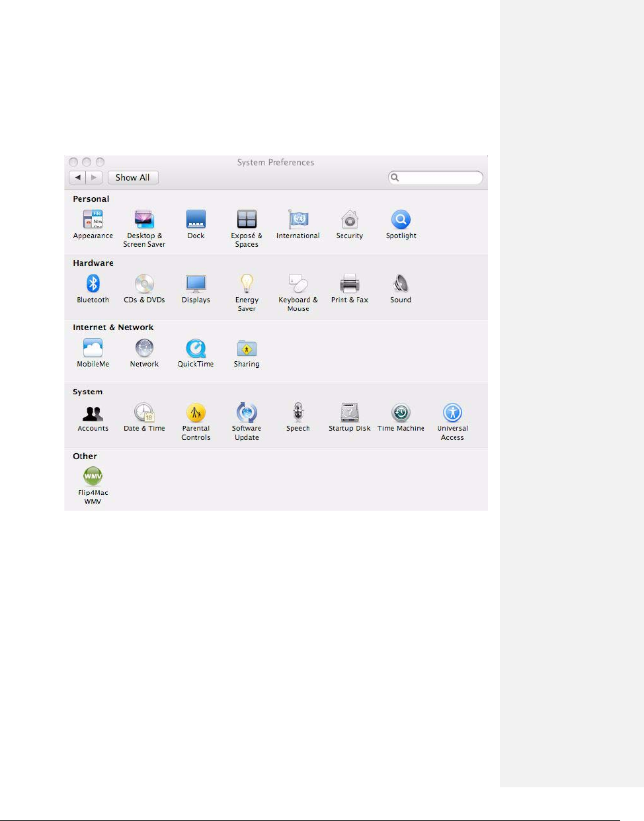Open Network preferences
Screen dimensions: 644x821
[x=144, y=348]
